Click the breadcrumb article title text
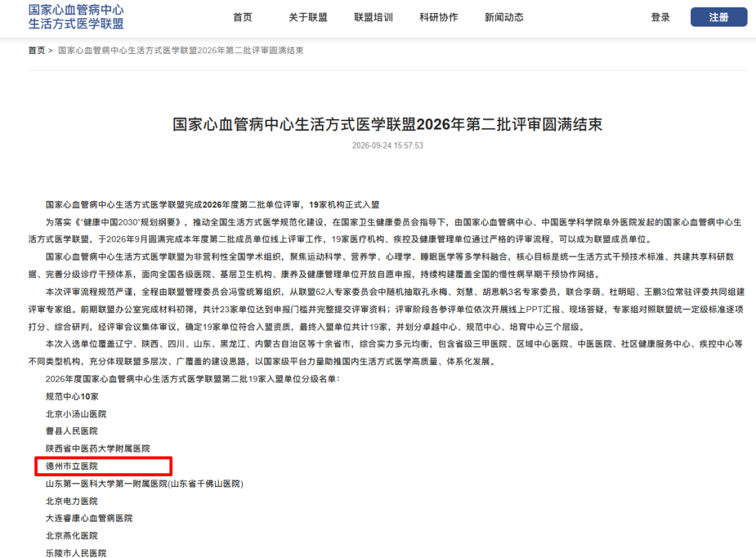756x558 pixels. [181, 50]
